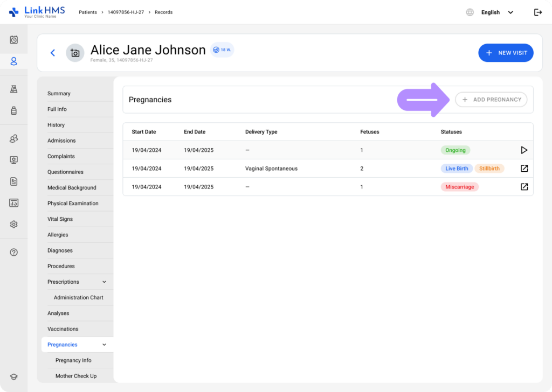Open Vital Signs in the records menu
552x392 pixels.
click(x=60, y=219)
